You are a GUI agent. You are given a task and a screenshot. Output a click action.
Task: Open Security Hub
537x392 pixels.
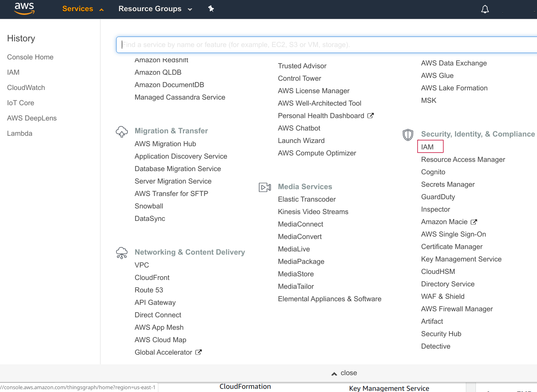click(x=441, y=334)
